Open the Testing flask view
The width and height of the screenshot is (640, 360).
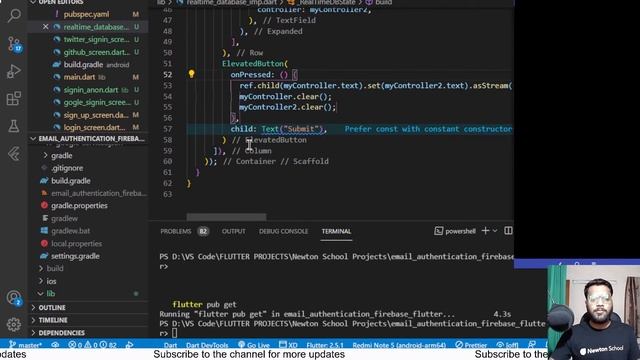14,126
